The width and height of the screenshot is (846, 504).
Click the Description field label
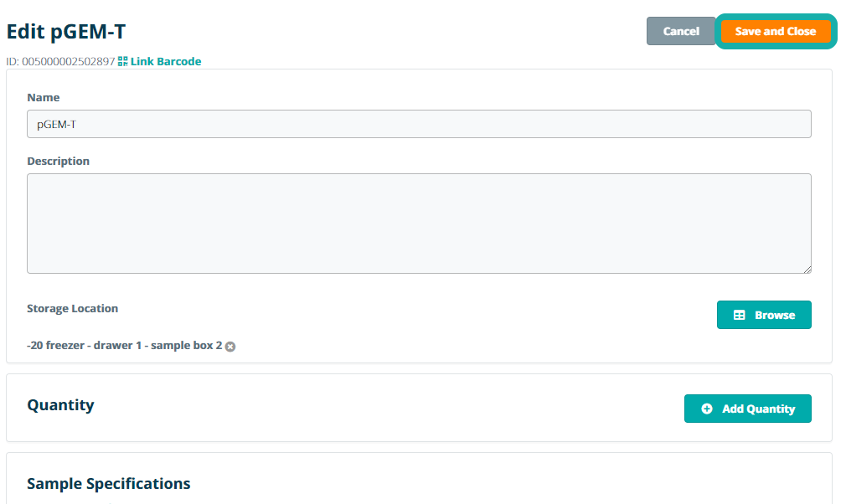(58, 161)
